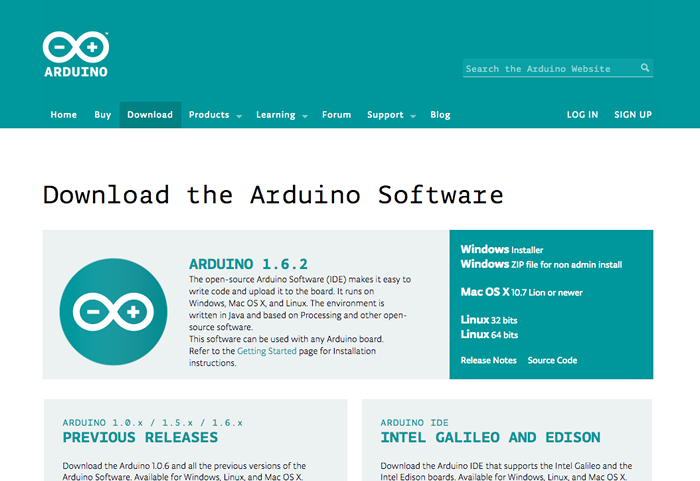This screenshot has height=481, width=700.
Task: Click the large round Arduino 1.6.2 logo
Action: point(113,312)
